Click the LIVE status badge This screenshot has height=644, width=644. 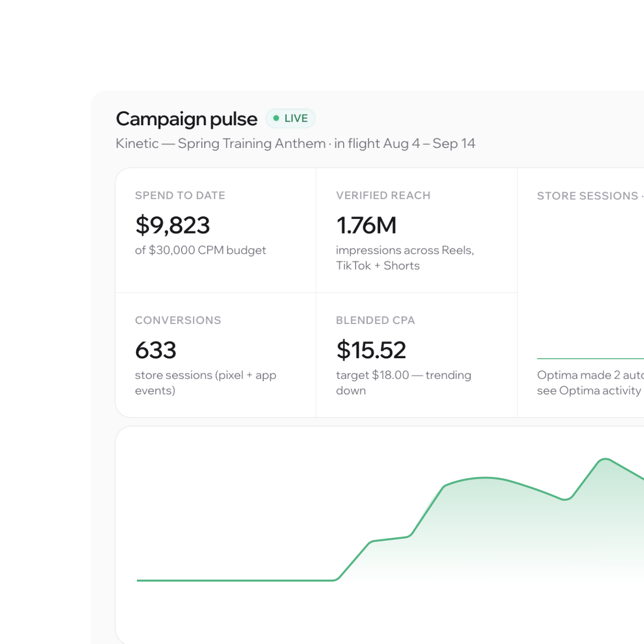(290, 118)
